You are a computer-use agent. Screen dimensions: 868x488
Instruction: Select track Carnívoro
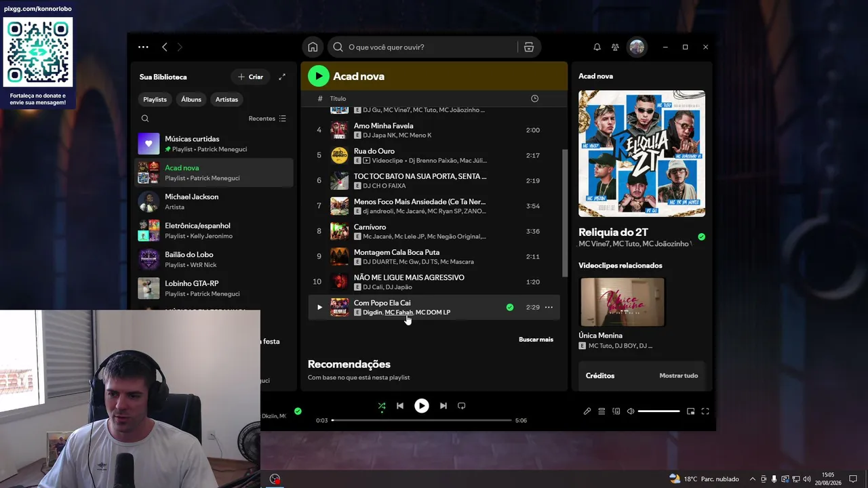pyautogui.click(x=434, y=231)
